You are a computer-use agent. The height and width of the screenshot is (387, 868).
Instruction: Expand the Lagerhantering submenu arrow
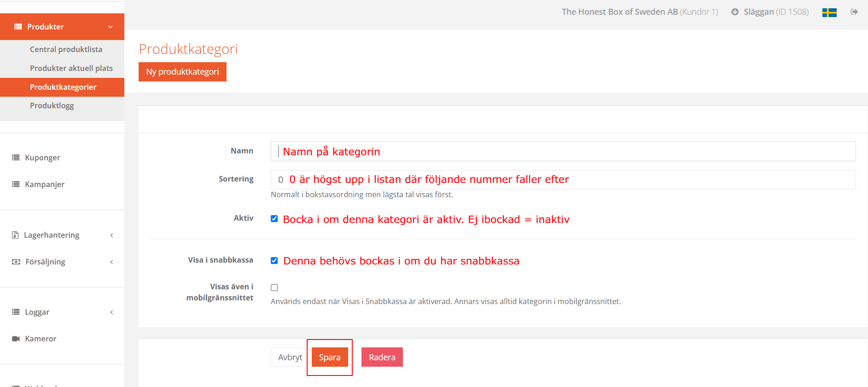[111, 235]
